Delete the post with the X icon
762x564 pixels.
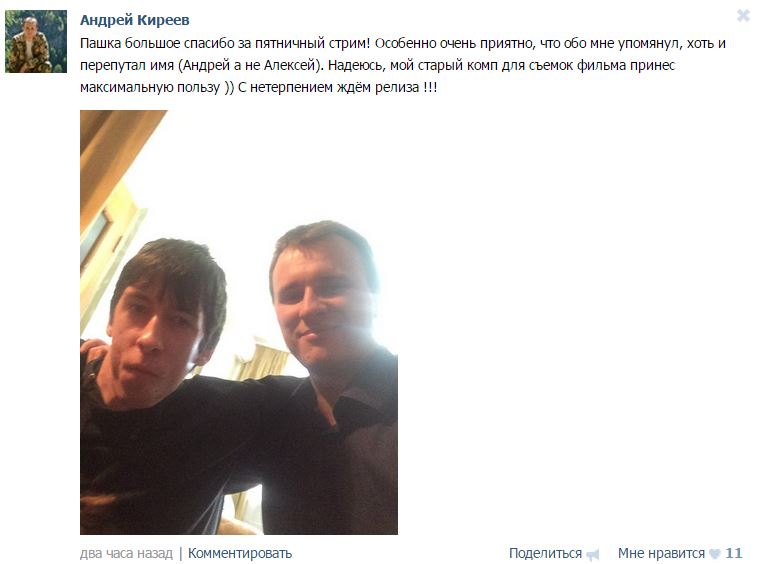743,16
